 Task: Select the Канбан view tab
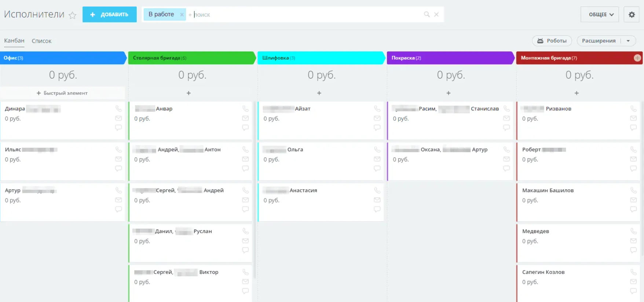point(14,41)
